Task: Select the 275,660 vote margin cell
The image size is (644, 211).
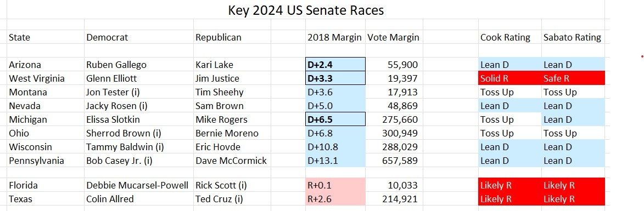Action: coord(394,119)
